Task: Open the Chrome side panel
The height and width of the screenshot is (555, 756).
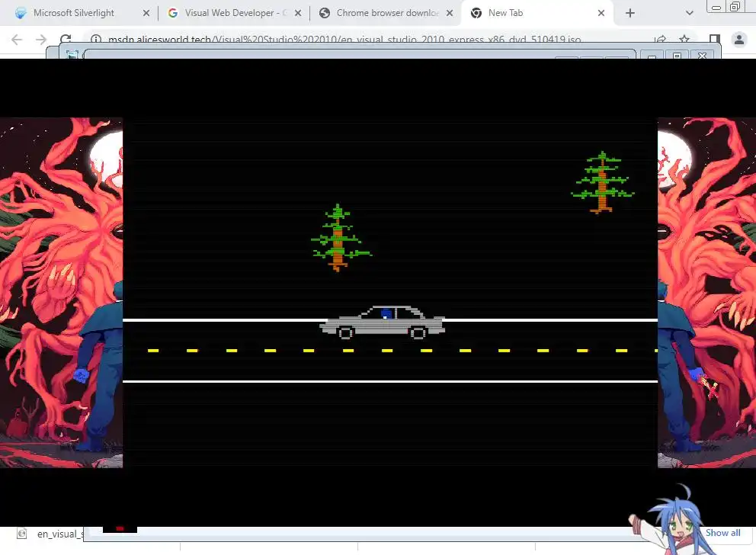Action: [x=715, y=40]
